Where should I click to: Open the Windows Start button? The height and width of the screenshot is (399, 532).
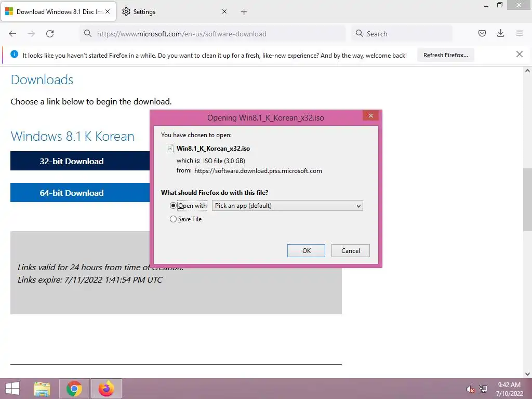click(x=12, y=389)
